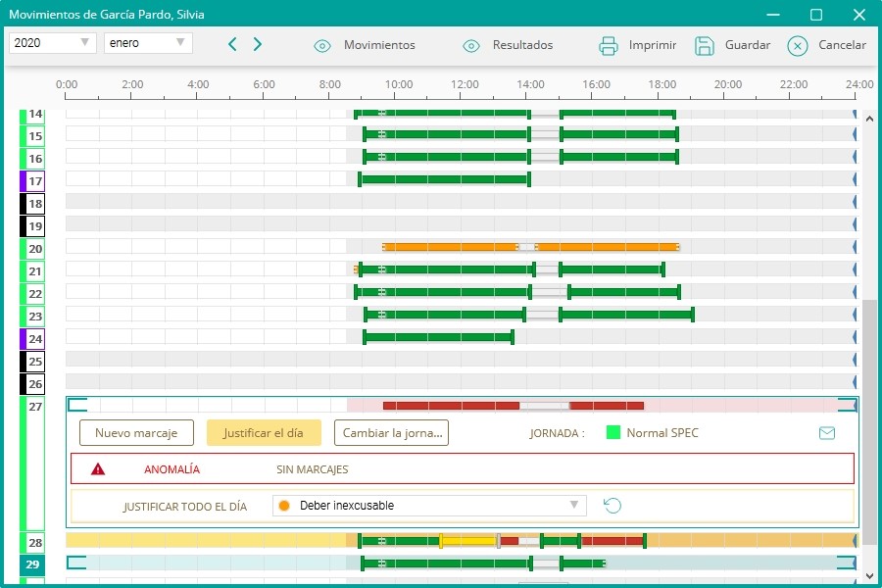The image size is (882, 588).
Task: Toggle the Movimientos eye view
Action: 322,45
